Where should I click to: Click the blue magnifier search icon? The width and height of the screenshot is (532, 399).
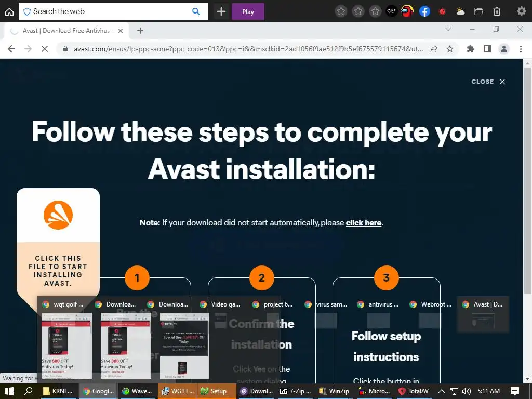[196, 11]
